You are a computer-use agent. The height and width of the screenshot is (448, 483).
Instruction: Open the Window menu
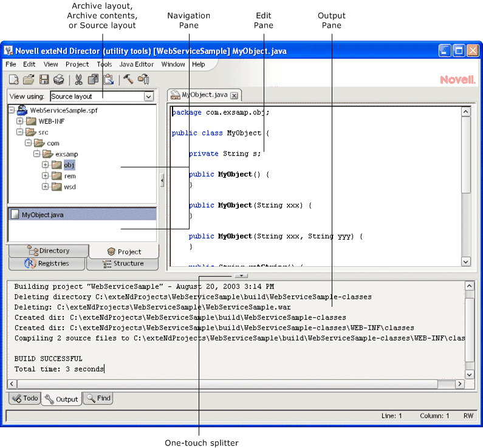[x=173, y=64]
